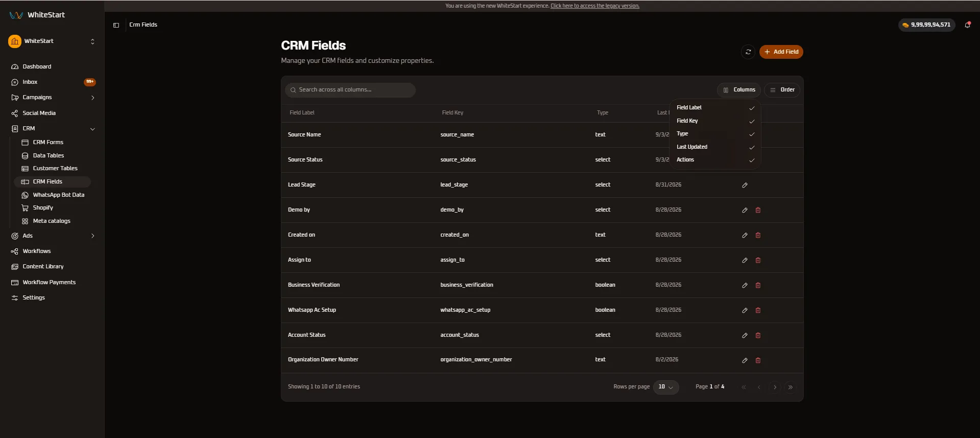
Task: Delete the Whatsapp Ac Setup field
Action: pyautogui.click(x=758, y=310)
